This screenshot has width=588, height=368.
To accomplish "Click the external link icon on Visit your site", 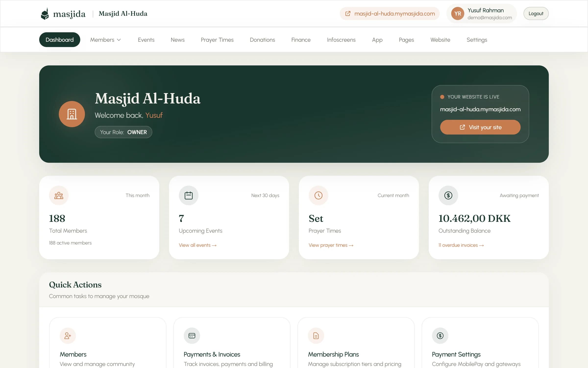I will [x=462, y=127].
